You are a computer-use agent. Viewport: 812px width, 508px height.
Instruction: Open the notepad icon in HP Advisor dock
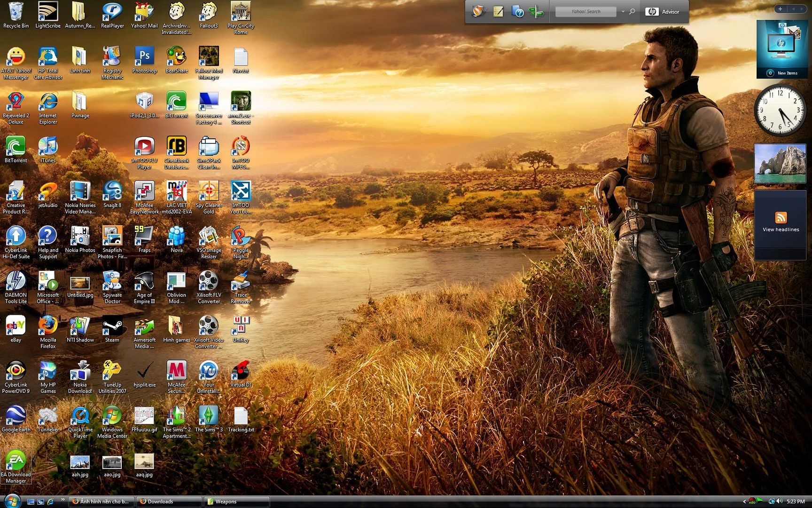tap(498, 12)
